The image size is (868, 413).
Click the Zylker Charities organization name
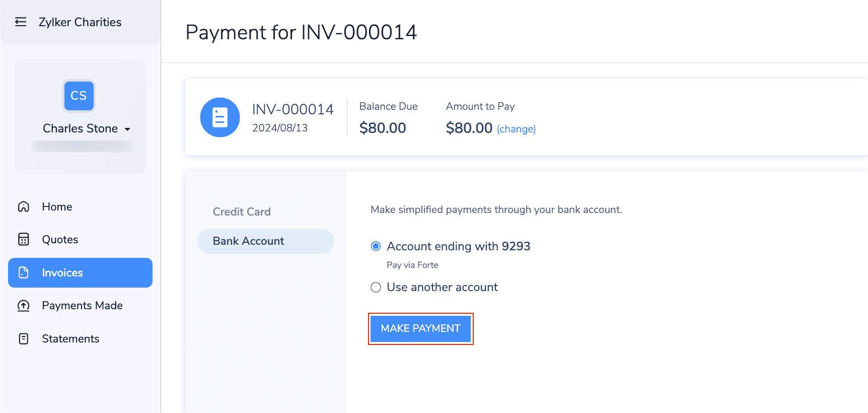80,22
